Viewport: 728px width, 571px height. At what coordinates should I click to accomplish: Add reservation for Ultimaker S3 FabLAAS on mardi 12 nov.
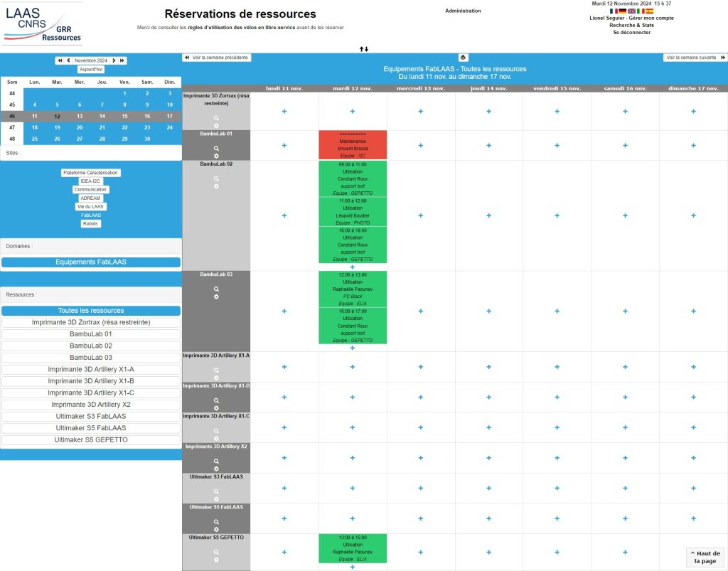pos(353,489)
